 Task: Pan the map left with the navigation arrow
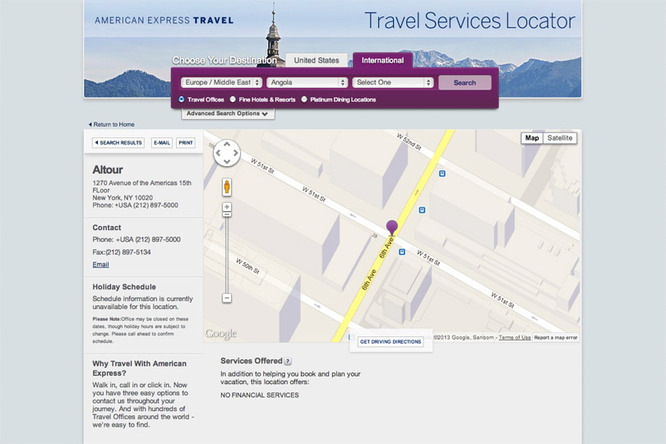[x=218, y=153]
